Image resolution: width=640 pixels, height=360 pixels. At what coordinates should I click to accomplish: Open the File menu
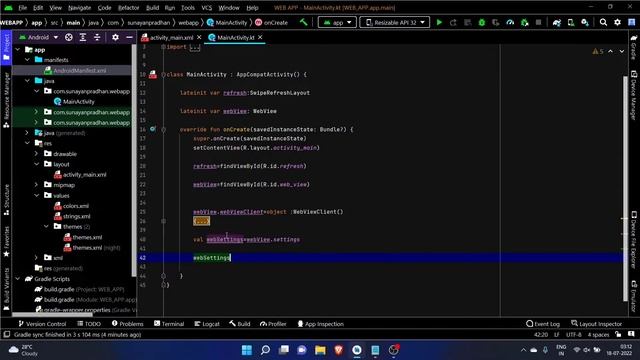pyautogui.click(x=22, y=8)
